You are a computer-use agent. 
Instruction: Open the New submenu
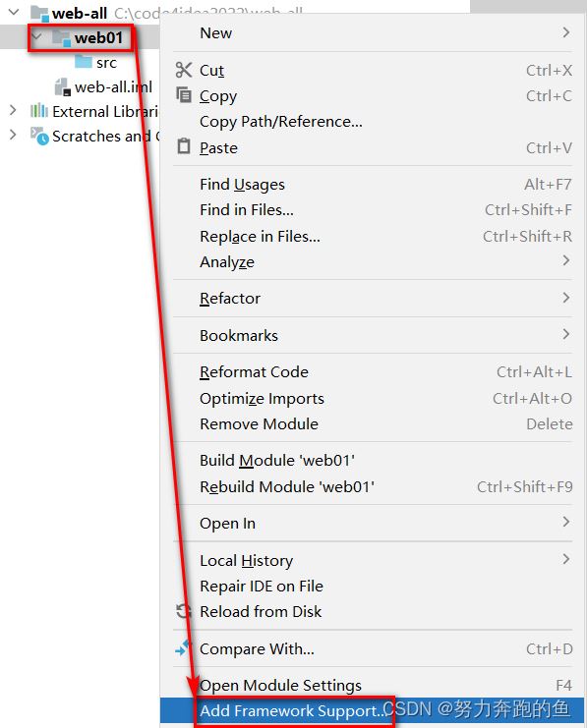[373, 33]
